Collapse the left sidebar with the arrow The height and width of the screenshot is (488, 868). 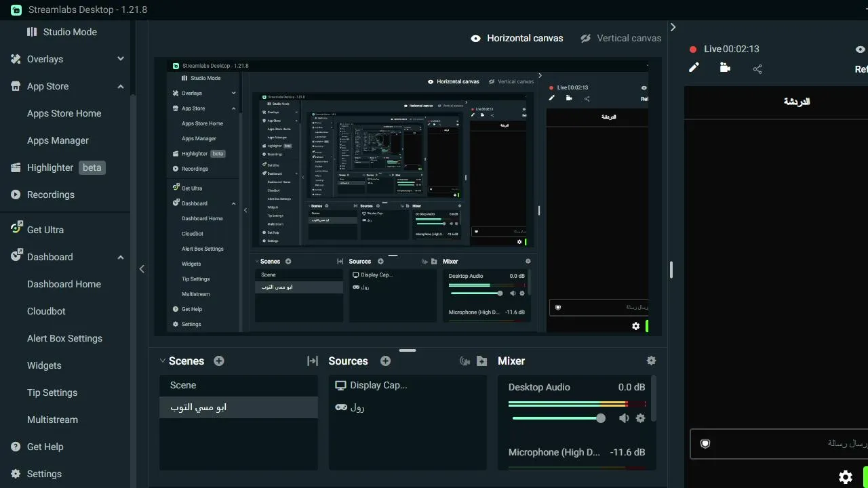(x=142, y=269)
